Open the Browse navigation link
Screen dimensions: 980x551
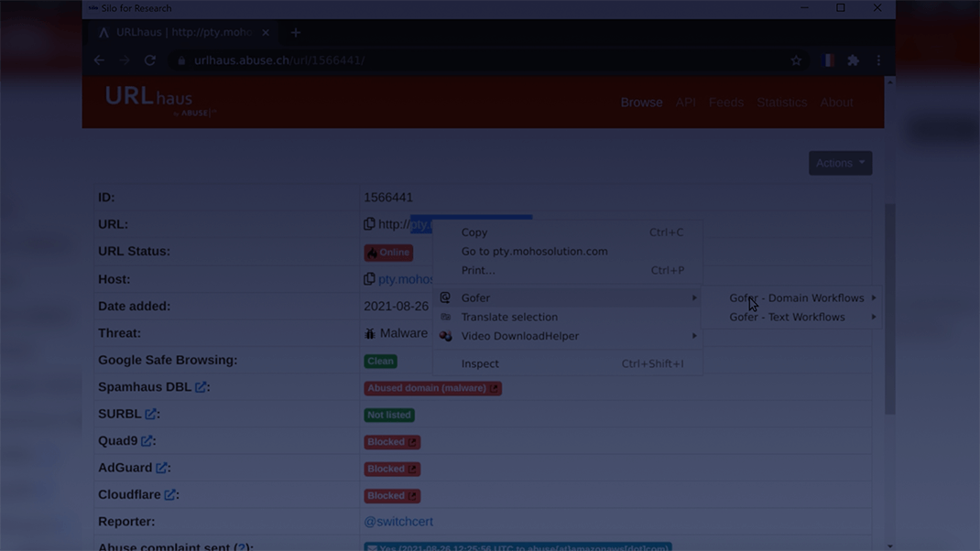(x=641, y=103)
